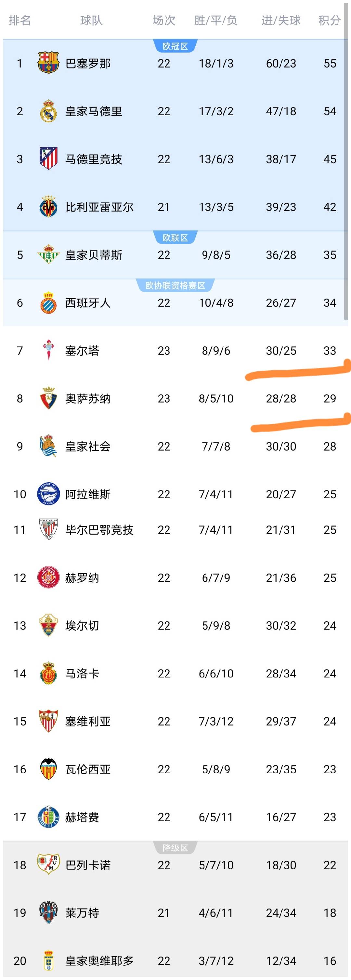351x980 pixels.
Task: Click the Barcelona club crest
Action: coord(48,63)
